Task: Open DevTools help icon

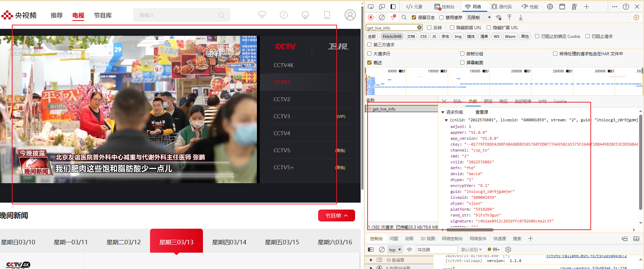Action: point(626,7)
